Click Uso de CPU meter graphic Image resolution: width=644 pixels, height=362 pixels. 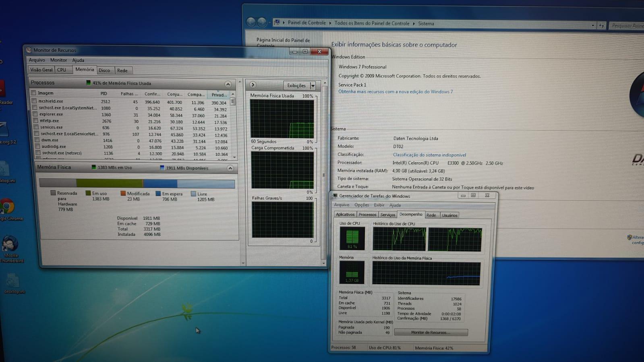coord(352,238)
